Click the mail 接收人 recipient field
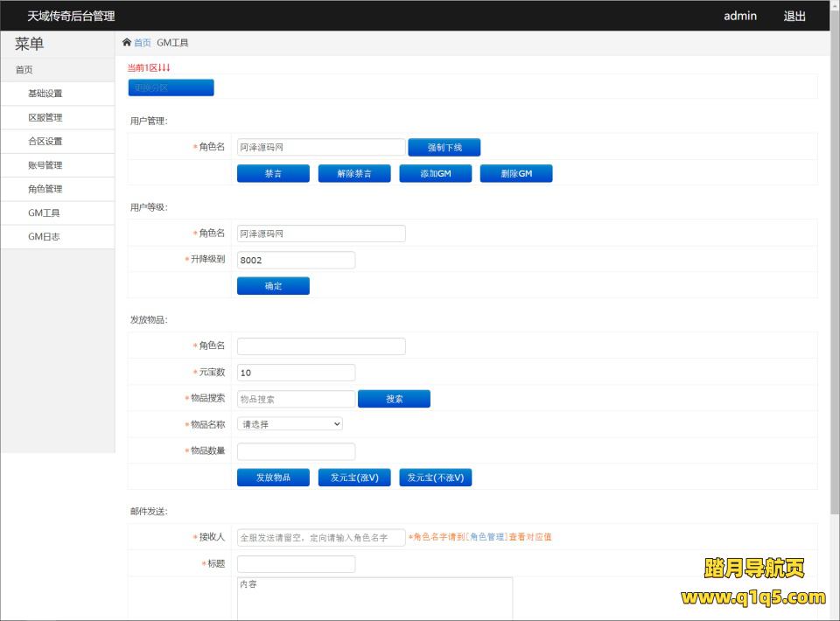This screenshot has height=621, width=840. pyautogui.click(x=321, y=538)
